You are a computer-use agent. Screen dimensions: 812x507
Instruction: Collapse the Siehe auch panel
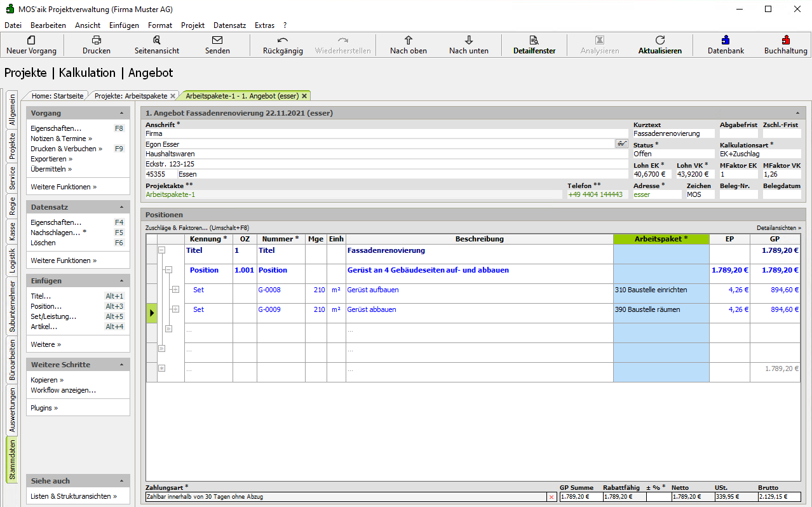coord(121,481)
